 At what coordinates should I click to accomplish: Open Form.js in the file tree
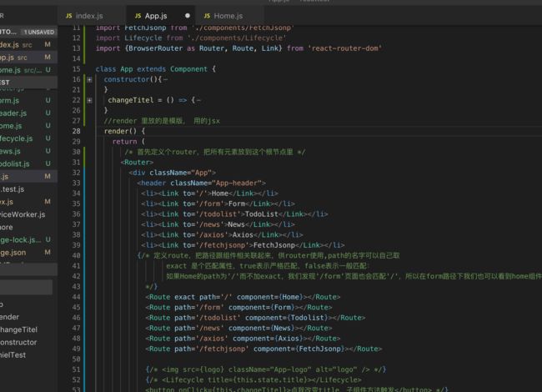tap(28, 101)
